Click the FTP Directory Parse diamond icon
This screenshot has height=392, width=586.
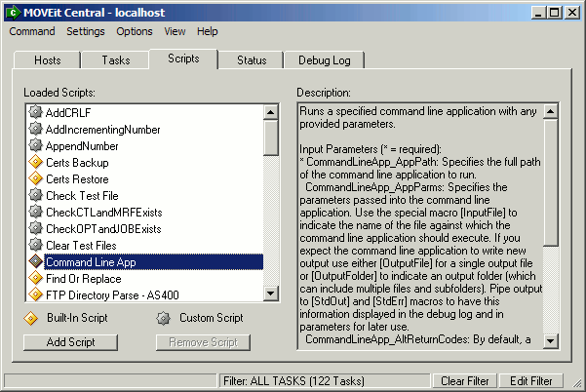(35, 294)
